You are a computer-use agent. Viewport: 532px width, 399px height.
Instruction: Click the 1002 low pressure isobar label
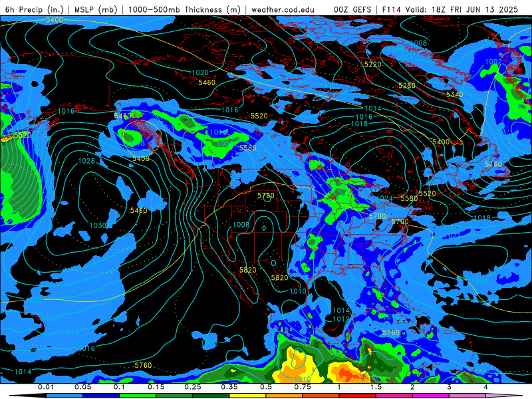[x=493, y=62]
